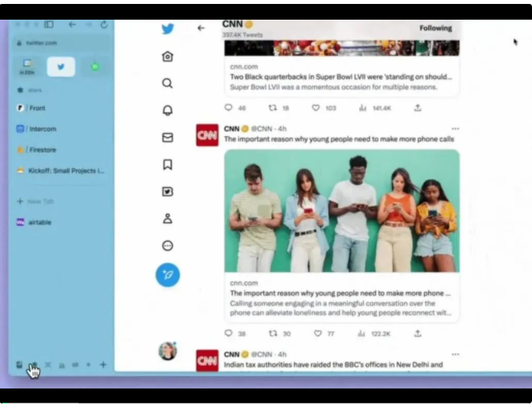Image resolution: width=532 pixels, height=405 pixels.
Task: Open the pinned Google Calendar favorite
Action: point(27,66)
